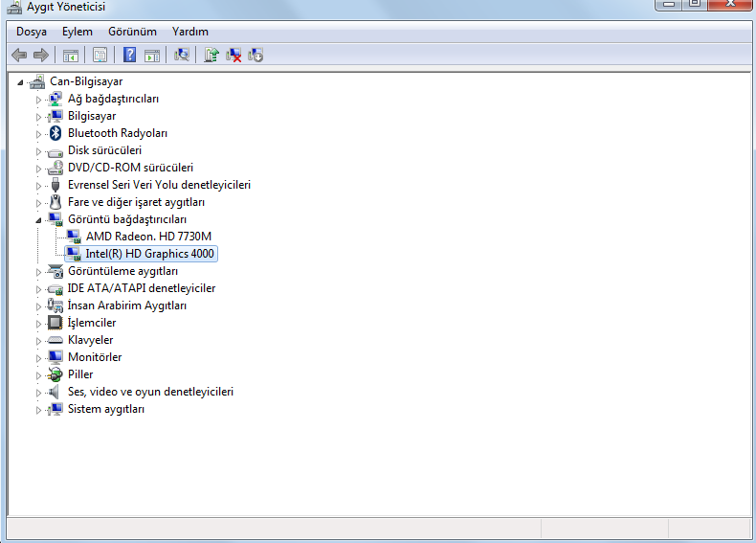Viewport: 756px width, 543px height.
Task: Open the Dosya menu
Action: coord(32,32)
